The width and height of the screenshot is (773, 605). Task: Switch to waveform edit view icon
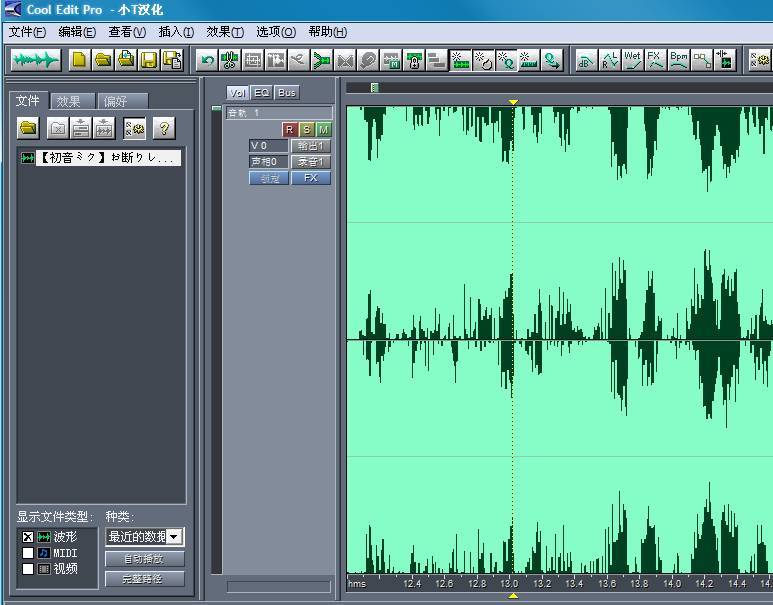point(35,60)
